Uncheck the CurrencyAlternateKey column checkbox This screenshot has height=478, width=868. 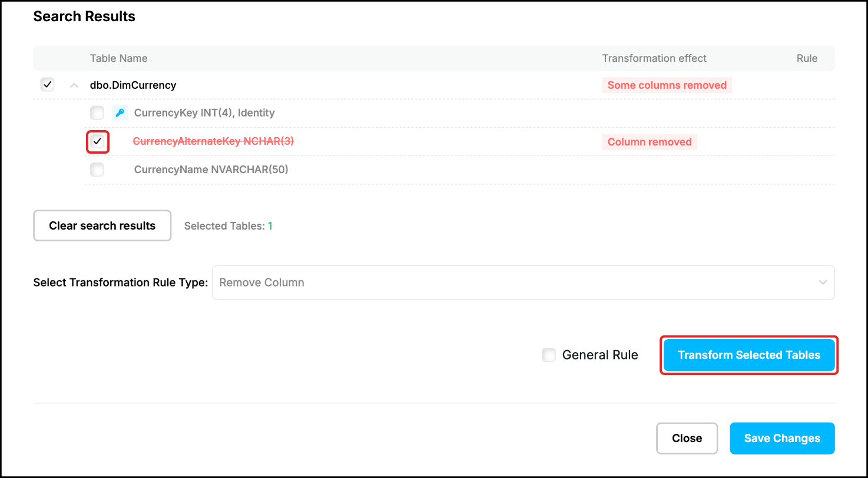(x=97, y=141)
